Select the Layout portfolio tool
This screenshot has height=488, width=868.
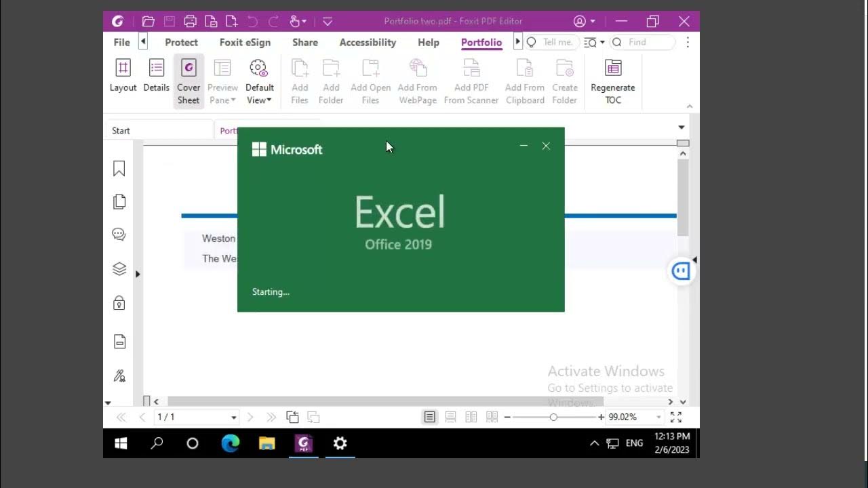click(123, 76)
